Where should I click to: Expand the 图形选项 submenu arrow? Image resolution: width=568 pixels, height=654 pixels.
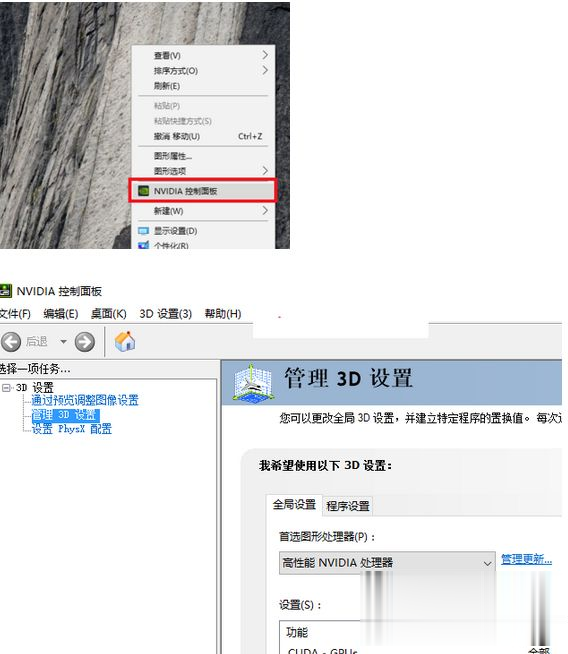pos(265,171)
